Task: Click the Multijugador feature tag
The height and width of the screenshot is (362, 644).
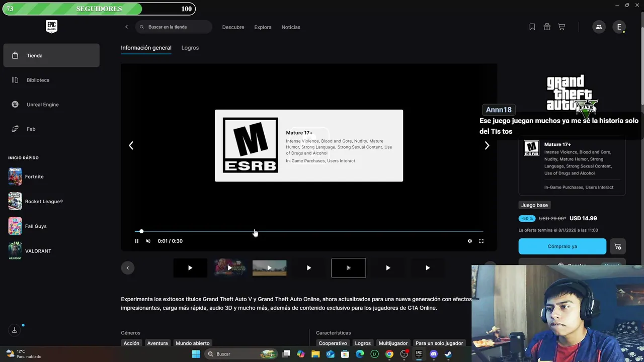Action: [393, 343]
